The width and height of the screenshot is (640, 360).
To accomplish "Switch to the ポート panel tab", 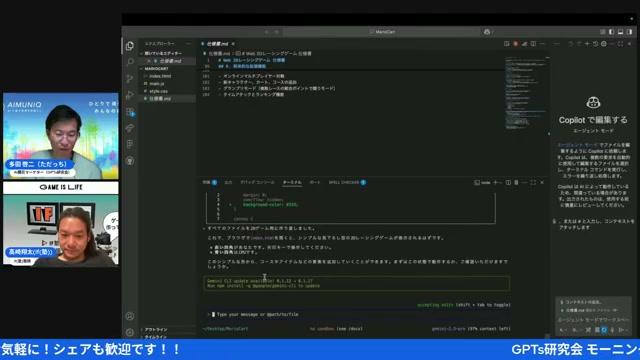I will tap(315, 182).
